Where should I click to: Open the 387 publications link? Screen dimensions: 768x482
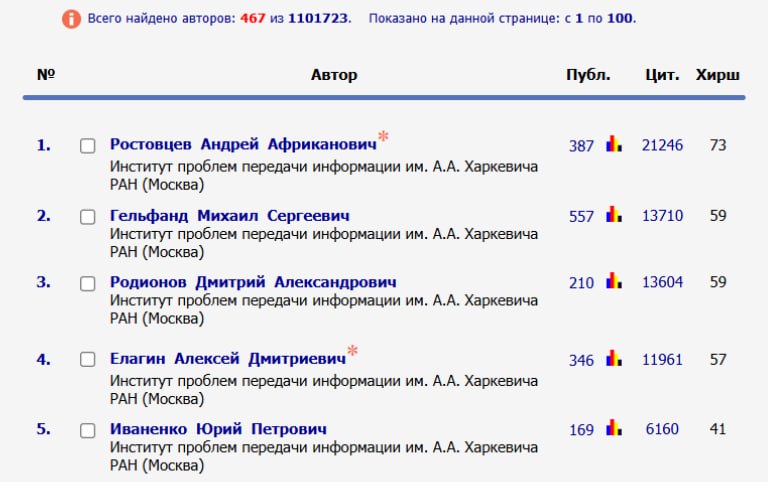point(581,146)
